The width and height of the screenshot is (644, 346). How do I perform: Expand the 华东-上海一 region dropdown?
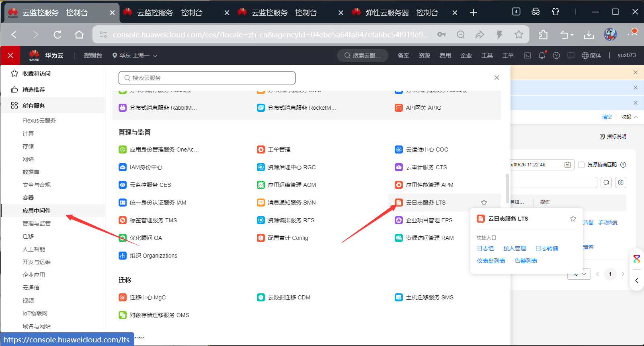[135, 55]
